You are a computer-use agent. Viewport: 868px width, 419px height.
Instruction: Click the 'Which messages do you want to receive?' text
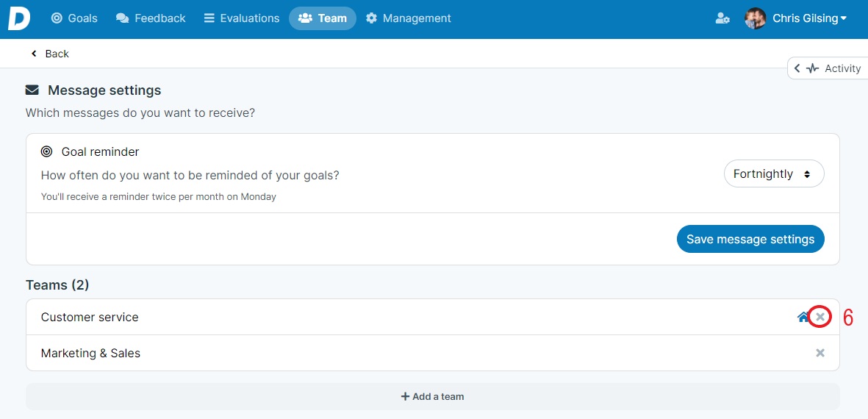140,113
